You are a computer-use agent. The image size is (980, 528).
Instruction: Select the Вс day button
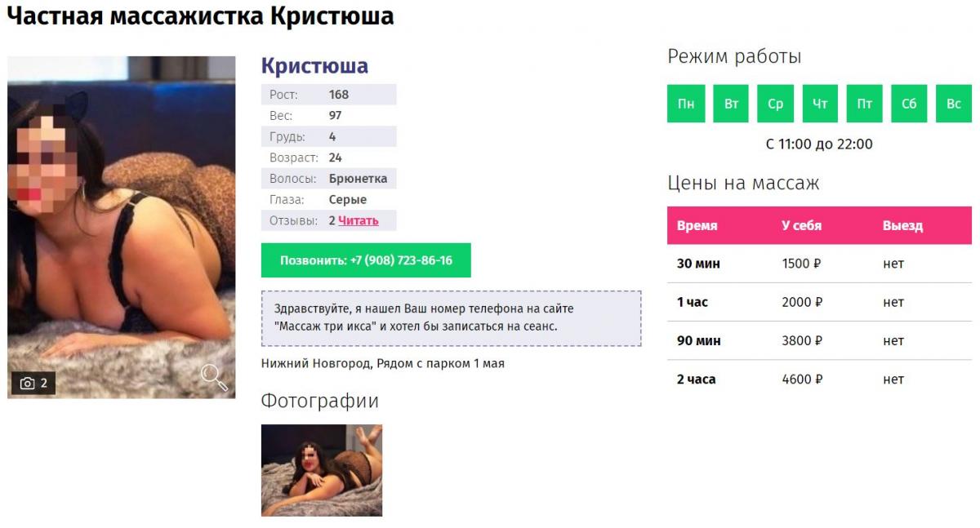(953, 104)
